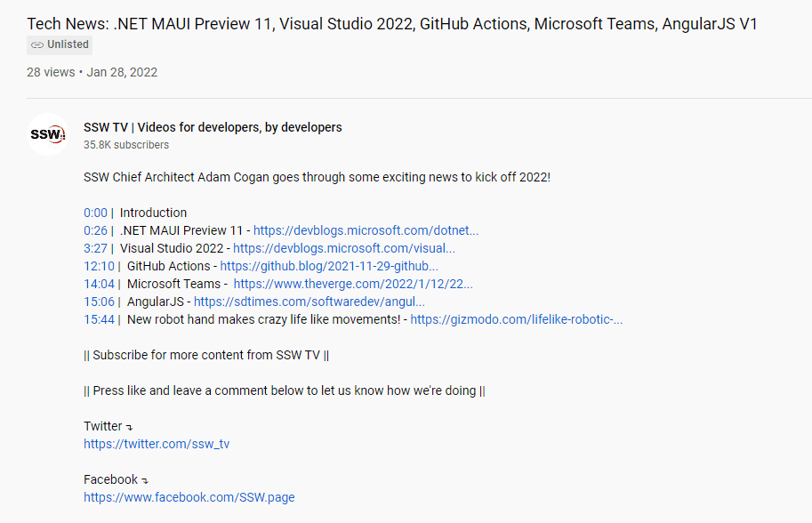Visit the twitter.com/ssw_tv link
This screenshot has height=523, width=812.
click(157, 444)
